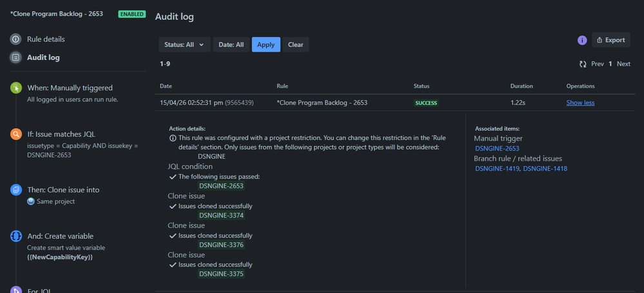Click the green Manually triggered trigger icon
644x293 pixels.
coord(15,88)
